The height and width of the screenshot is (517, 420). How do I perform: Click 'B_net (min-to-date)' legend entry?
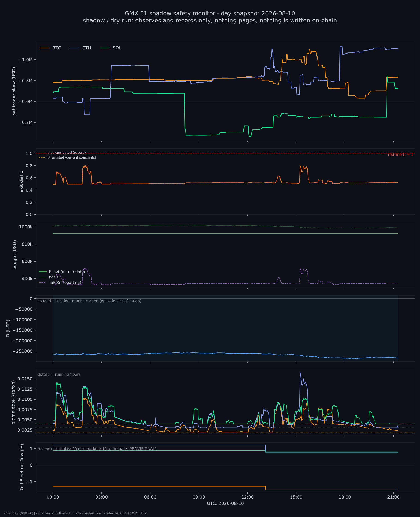[x=67, y=272]
